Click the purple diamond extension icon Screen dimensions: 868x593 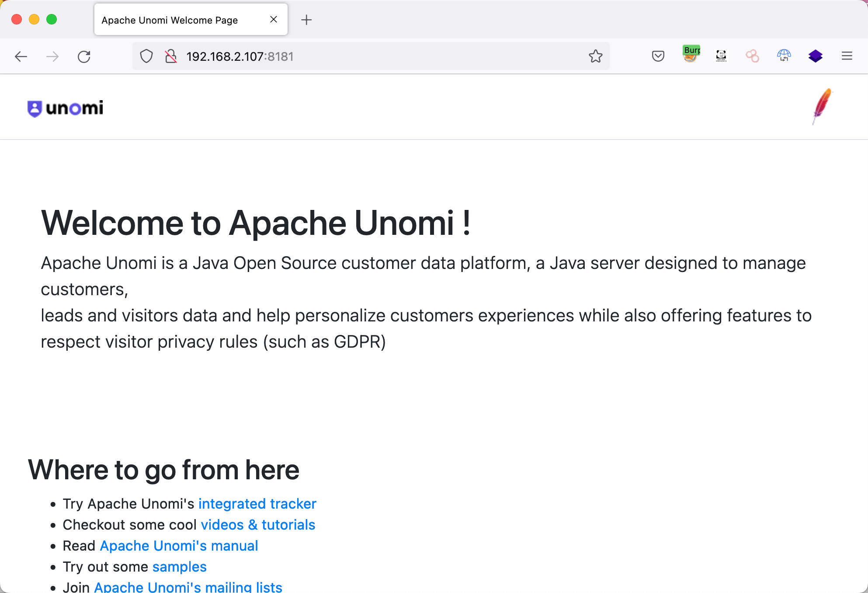pyautogui.click(x=815, y=56)
